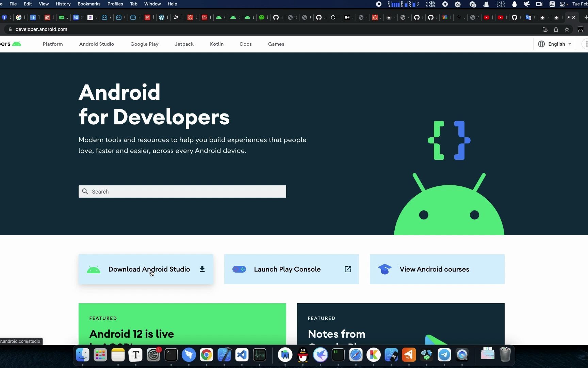
Task: Open Visual Studio Code from the Dock
Action: pyautogui.click(x=242, y=355)
